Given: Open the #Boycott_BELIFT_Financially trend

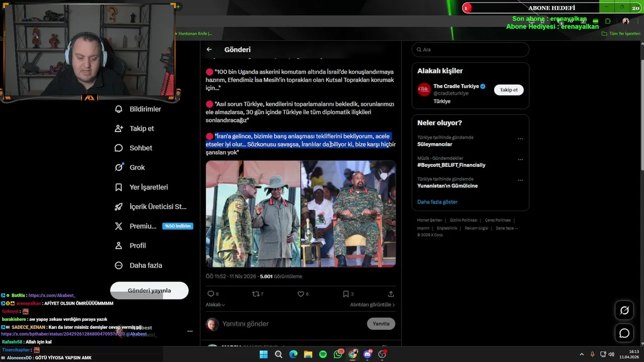Looking at the screenshot, I should click(451, 165).
